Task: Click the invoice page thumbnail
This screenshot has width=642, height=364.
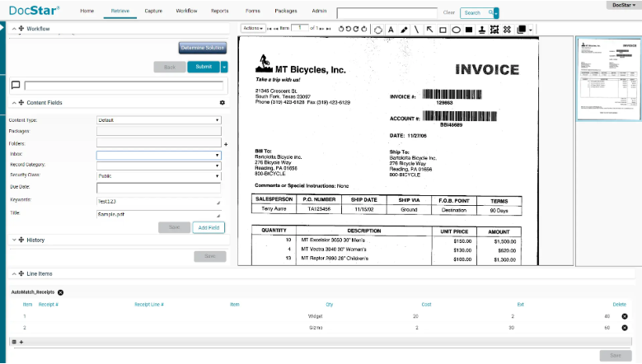Action: 608,77
